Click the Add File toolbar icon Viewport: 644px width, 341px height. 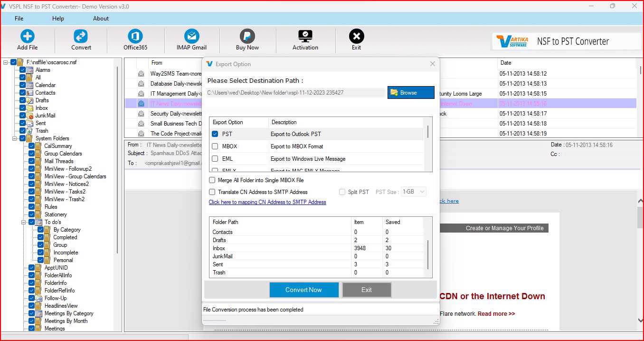27,36
